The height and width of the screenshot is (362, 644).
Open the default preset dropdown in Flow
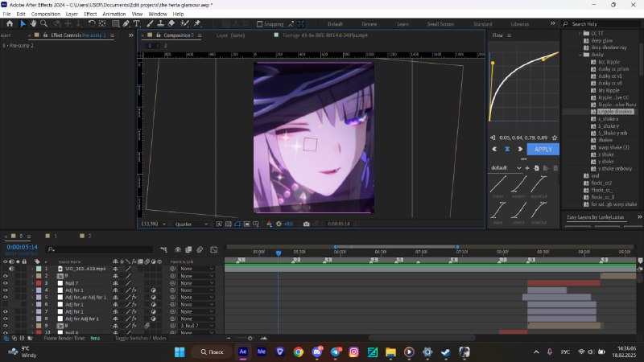pos(505,168)
